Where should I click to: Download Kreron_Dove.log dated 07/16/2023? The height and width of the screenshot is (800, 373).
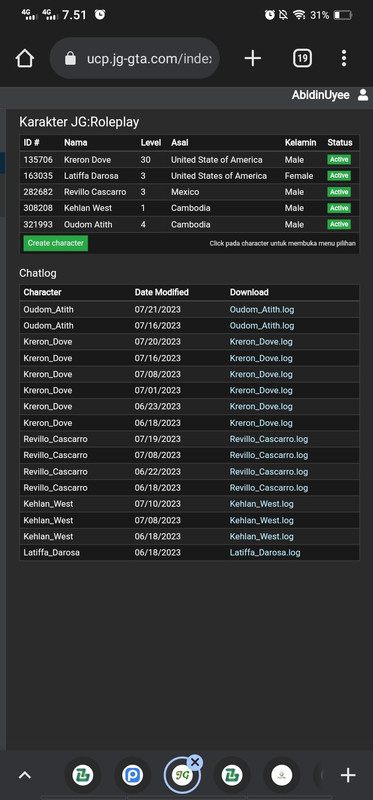261,358
